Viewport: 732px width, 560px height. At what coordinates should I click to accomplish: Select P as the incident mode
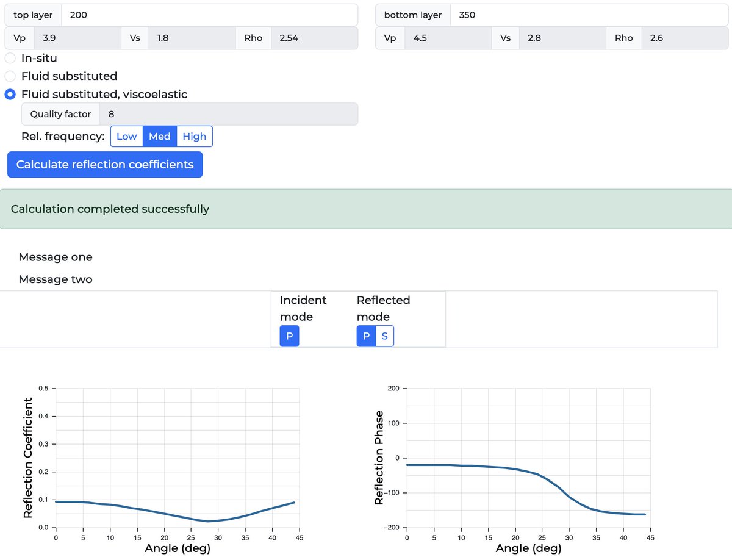[289, 336]
